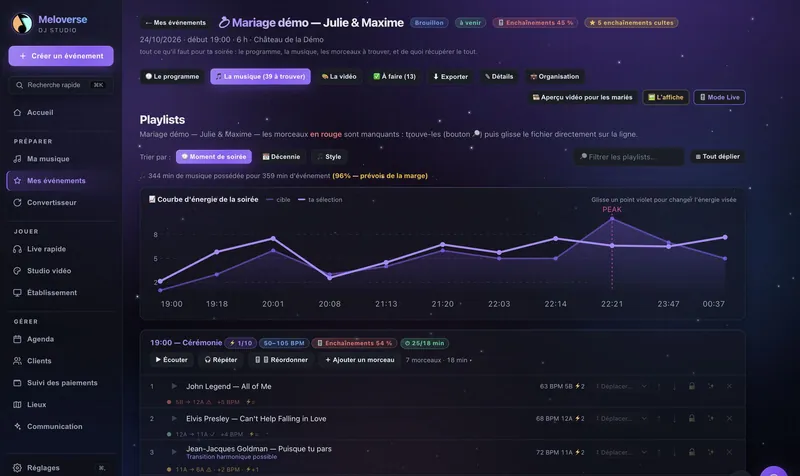Toggle the lock on the Elvis Presley track

pos(692,418)
